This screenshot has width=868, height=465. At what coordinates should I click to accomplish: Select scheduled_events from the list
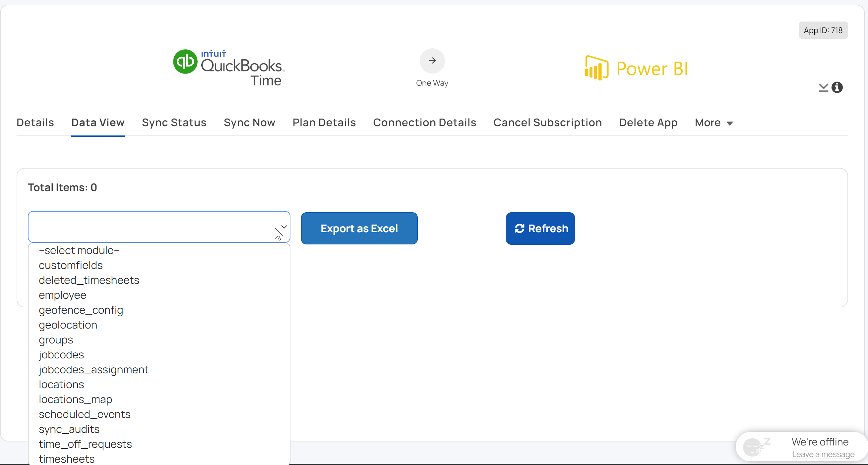(x=159, y=414)
